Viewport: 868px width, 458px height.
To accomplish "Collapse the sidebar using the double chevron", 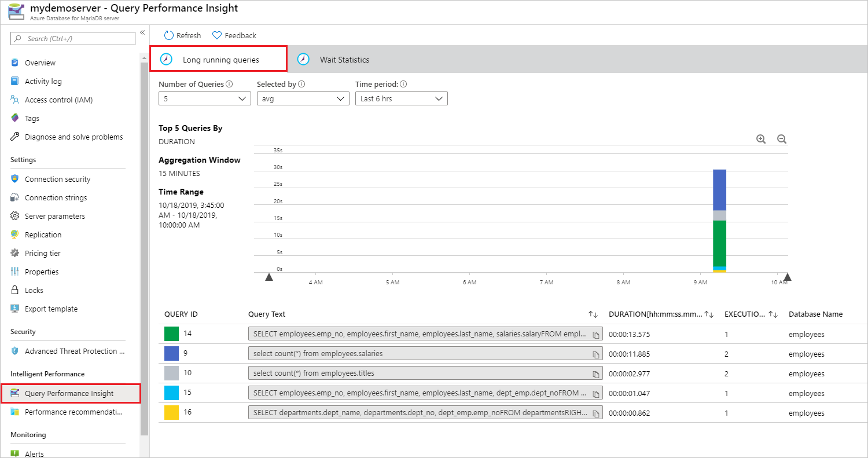I will tap(142, 32).
